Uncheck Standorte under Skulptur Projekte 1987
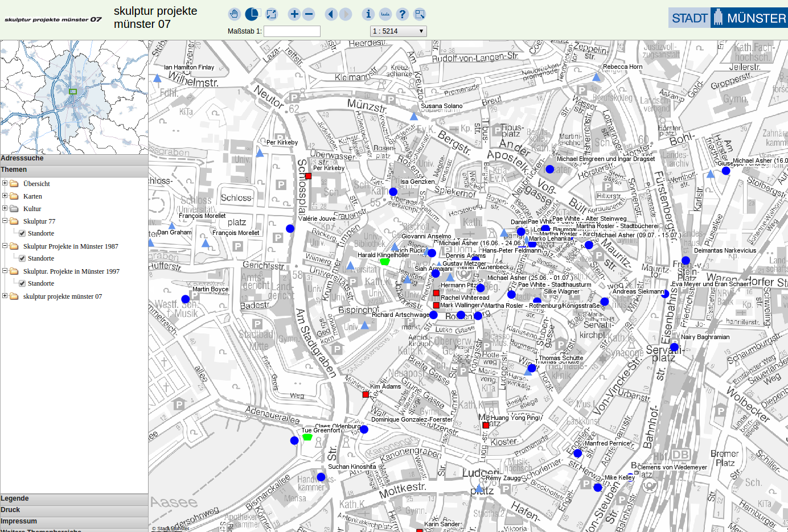 click(x=22, y=258)
